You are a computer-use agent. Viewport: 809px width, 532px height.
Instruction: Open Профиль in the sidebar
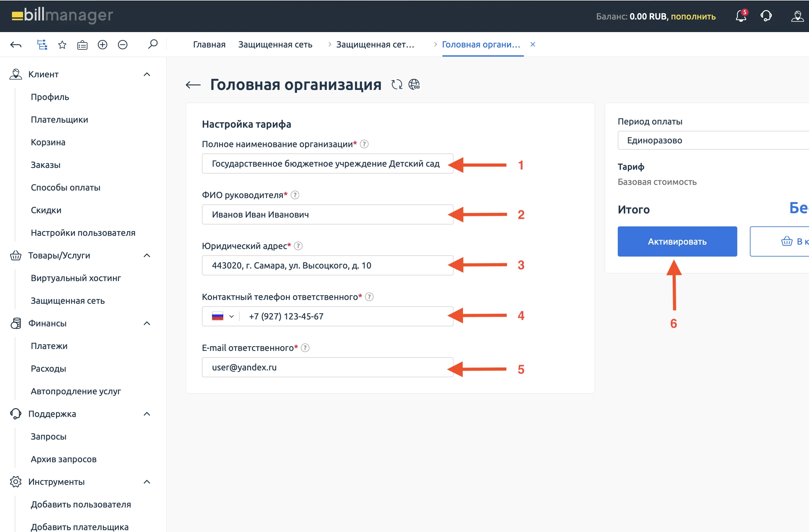pos(50,97)
